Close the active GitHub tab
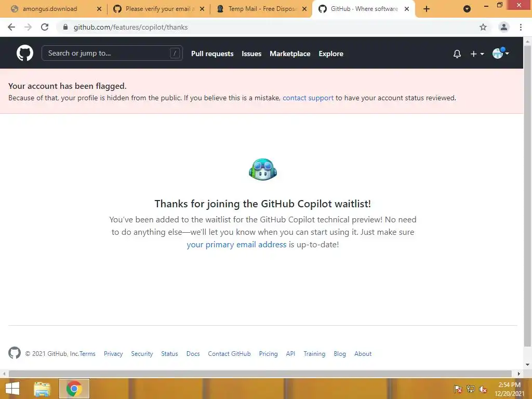Viewport: 532px width, 399px height. 406,9
